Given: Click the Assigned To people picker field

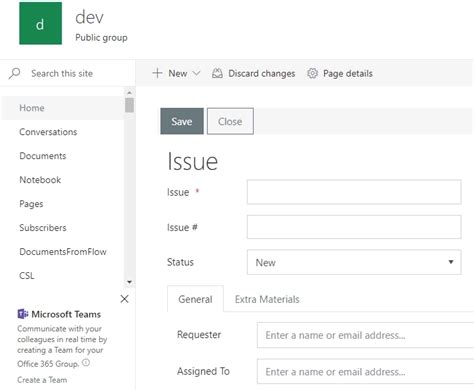Looking at the screenshot, I should click(365, 371).
